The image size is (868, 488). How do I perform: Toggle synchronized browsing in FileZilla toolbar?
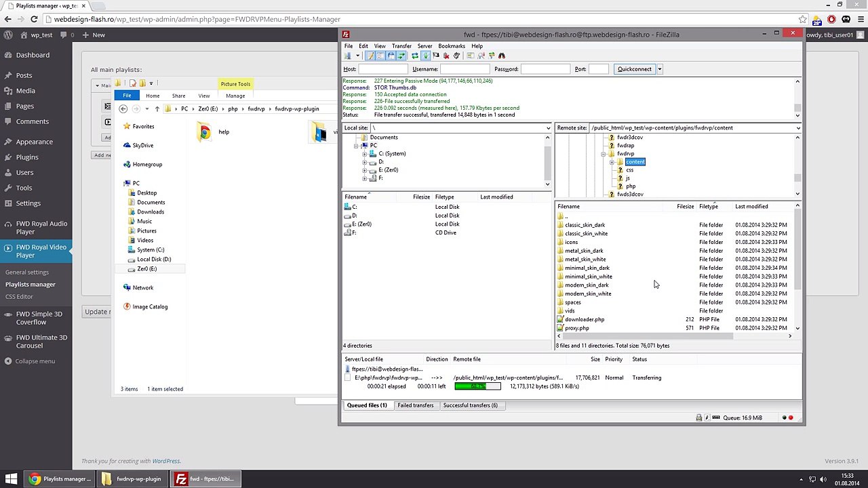(491, 56)
